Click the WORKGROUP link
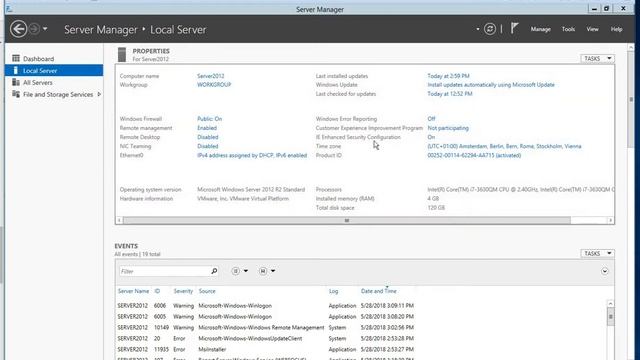 (214, 85)
